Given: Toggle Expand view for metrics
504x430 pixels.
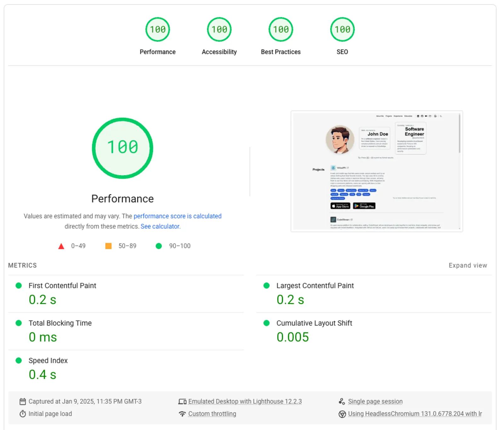Looking at the screenshot, I should [x=468, y=265].
